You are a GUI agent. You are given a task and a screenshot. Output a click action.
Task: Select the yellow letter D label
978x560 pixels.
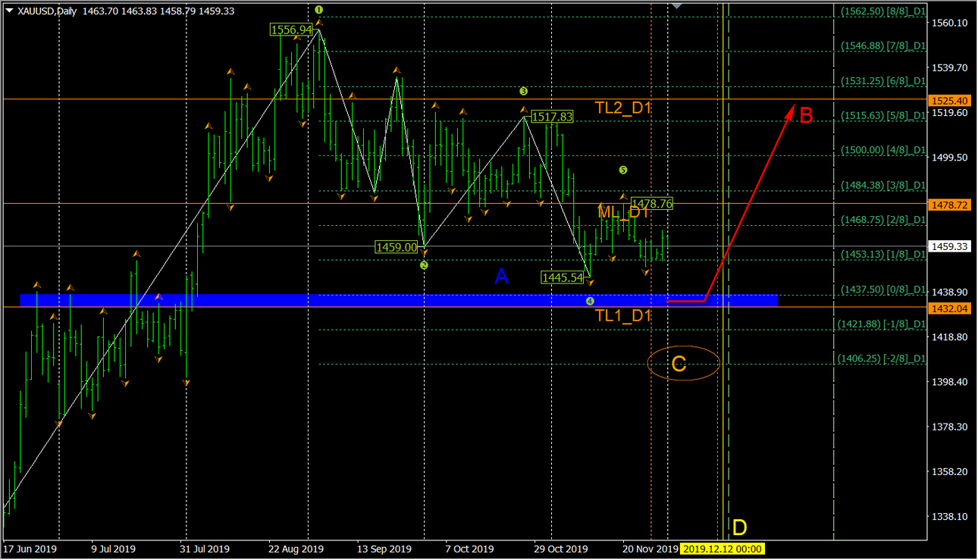(739, 527)
